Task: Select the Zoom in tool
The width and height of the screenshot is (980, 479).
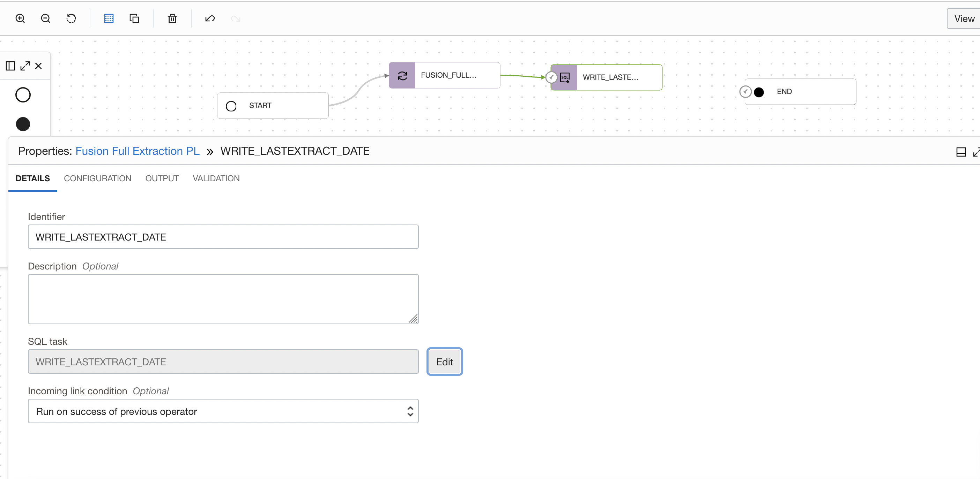Action: tap(20, 18)
